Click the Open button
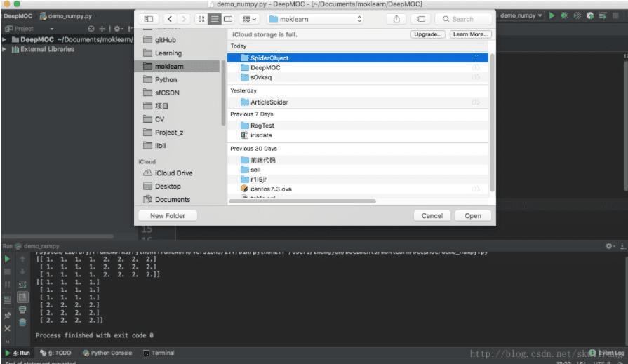This screenshot has width=628, height=364. (473, 215)
